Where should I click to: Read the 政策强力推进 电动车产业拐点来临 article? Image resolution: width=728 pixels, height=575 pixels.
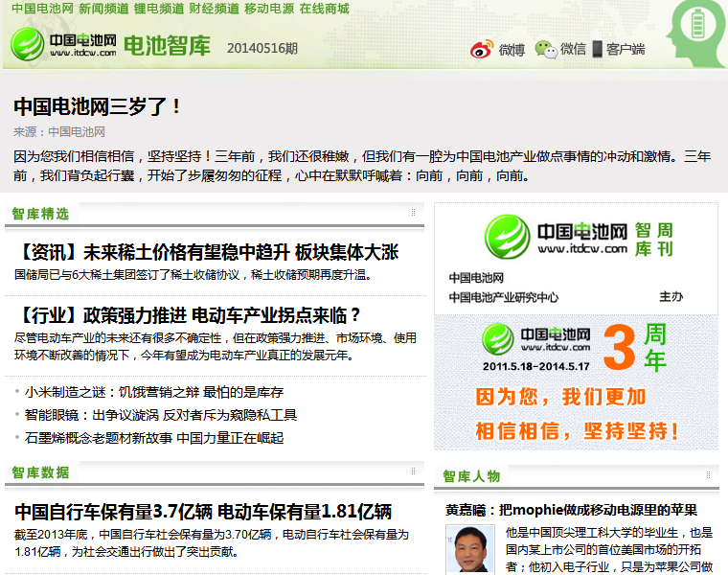point(189,314)
